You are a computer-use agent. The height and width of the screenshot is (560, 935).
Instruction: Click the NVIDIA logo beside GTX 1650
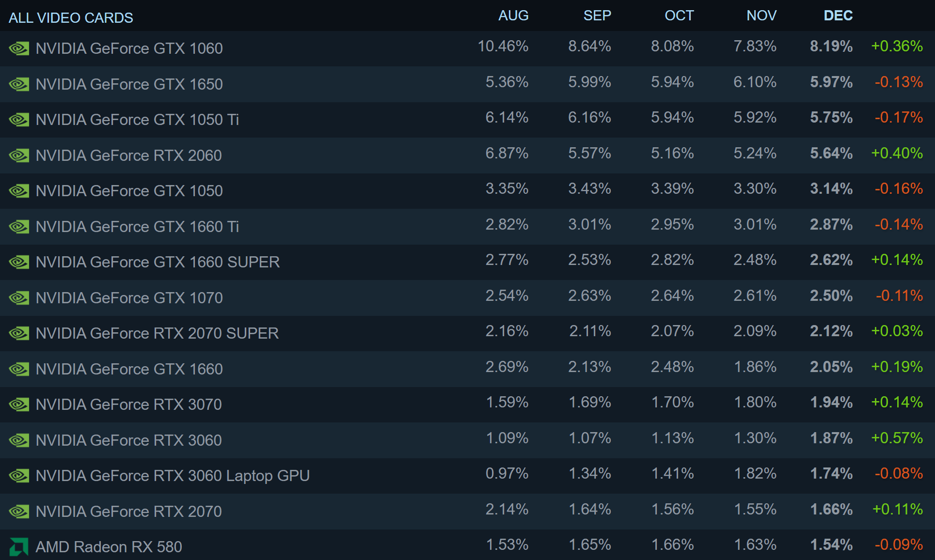pyautogui.click(x=19, y=84)
